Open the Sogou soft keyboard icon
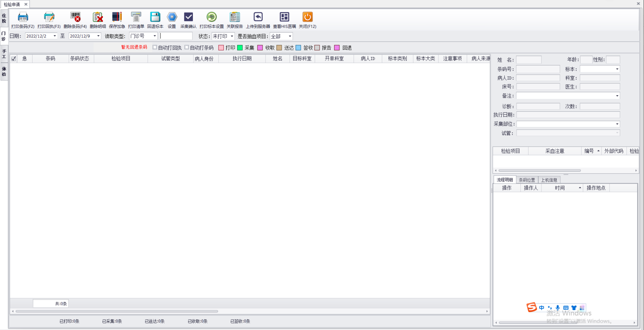The height and width of the screenshot is (330, 644). (566, 307)
